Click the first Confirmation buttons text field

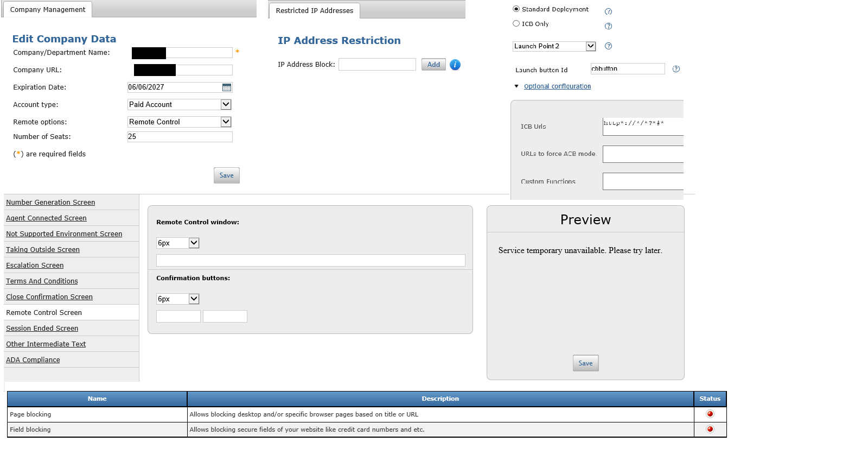[x=178, y=317]
